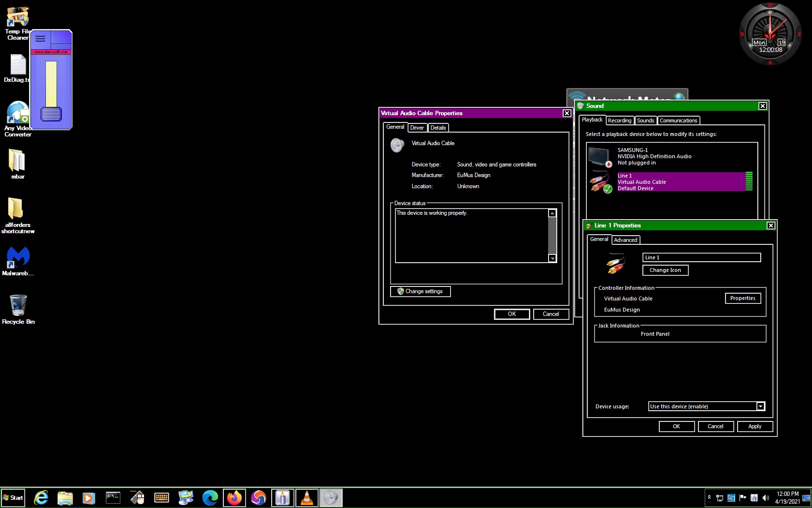812x508 pixels.
Task: Close the Line 1 Properties window
Action: coord(770,225)
